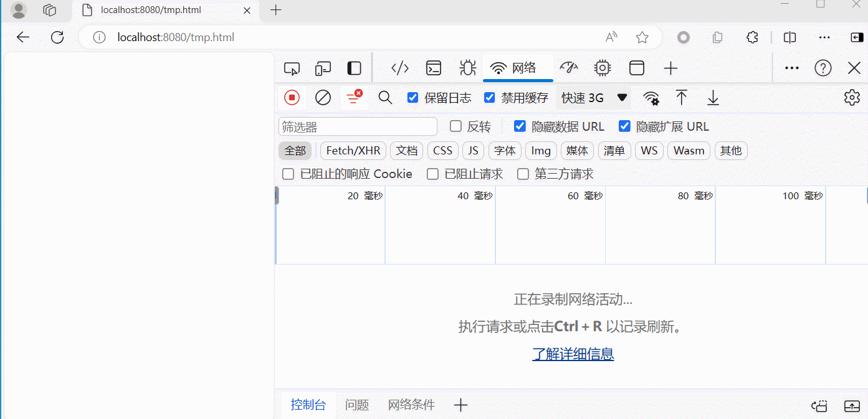Select the inspect element tool
Screen dimensions: 868x419
click(x=292, y=68)
